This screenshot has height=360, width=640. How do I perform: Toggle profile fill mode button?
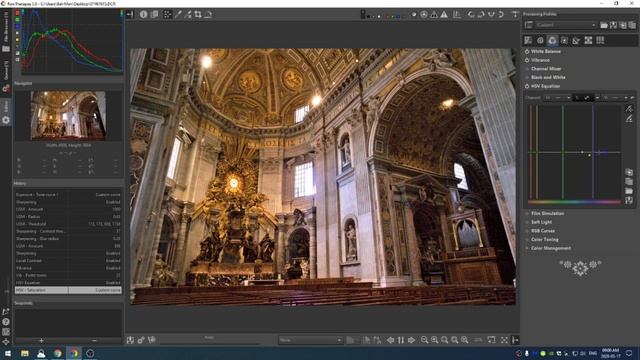(x=529, y=25)
